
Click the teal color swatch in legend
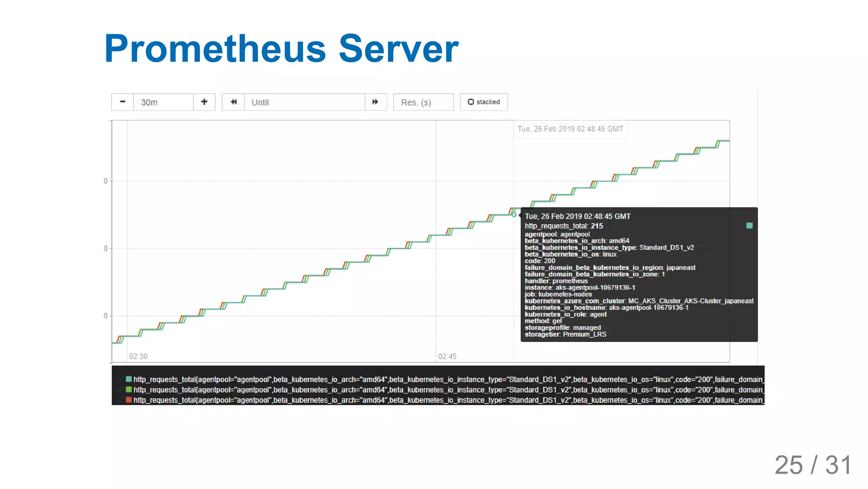[x=129, y=379]
